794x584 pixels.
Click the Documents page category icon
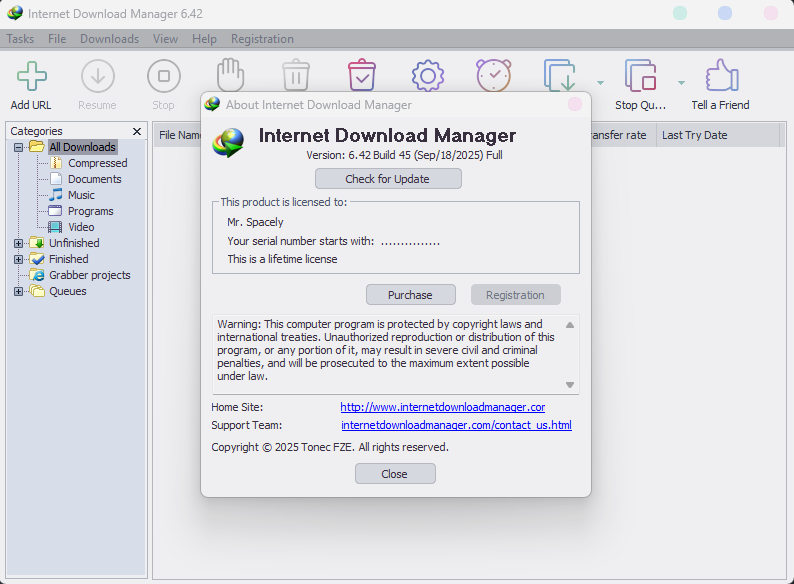coord(56,179)
